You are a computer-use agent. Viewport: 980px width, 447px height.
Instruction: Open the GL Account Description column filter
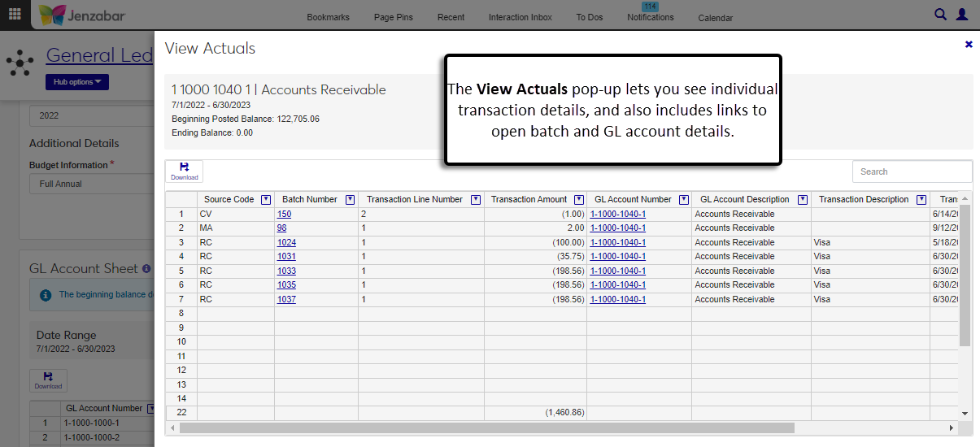click(x=802, y=200)
